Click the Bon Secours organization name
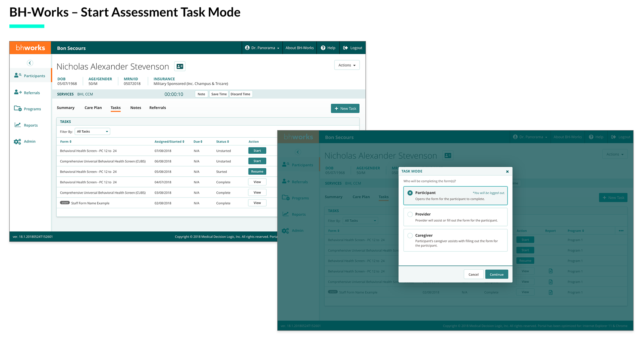The height and width of the screenshot is (352, 644). [71, 48]
